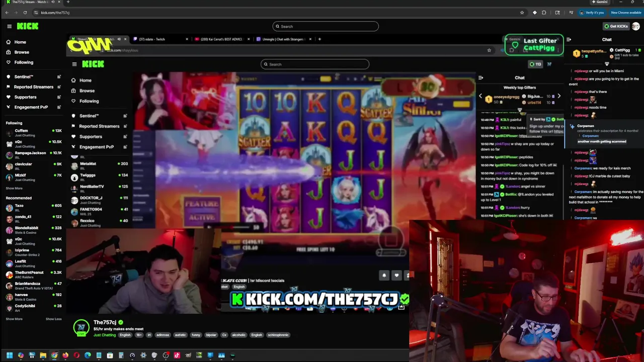Viewport: 644px width, 362px height.
Task: Click The757cj live avatar
Action: coord(81,328)
